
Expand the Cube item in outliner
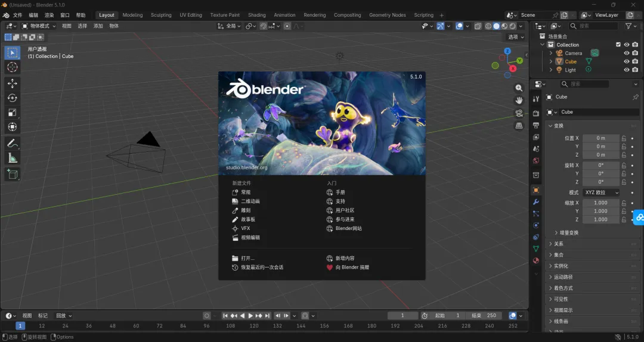point(551,61)
